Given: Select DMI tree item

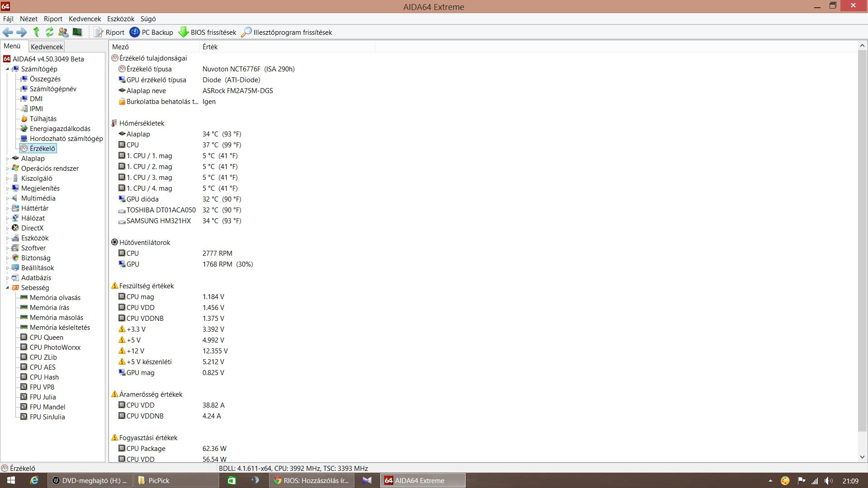Looking at the screenshot, I should [x=36, y=99].
